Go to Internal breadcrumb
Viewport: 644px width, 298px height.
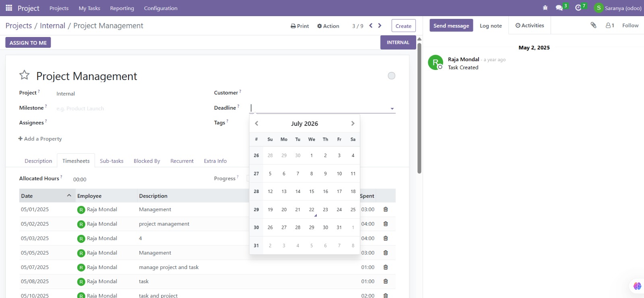(x=52, y=26)
